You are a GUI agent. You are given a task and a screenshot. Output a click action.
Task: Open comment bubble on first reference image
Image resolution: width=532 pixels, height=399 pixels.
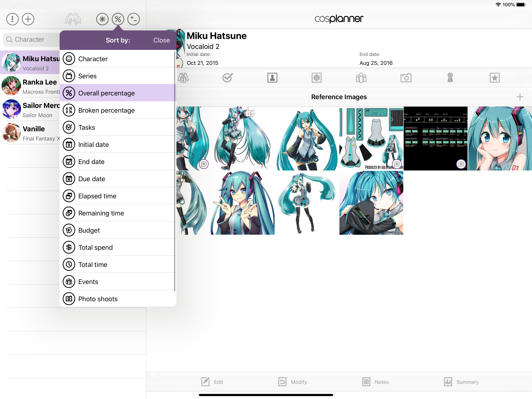click(x=203, y=164)
